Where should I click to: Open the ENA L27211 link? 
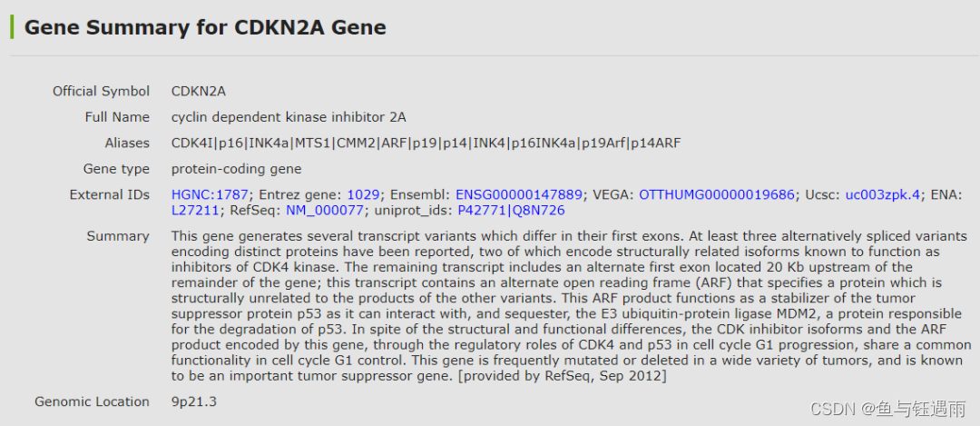[x=195, y=211]
